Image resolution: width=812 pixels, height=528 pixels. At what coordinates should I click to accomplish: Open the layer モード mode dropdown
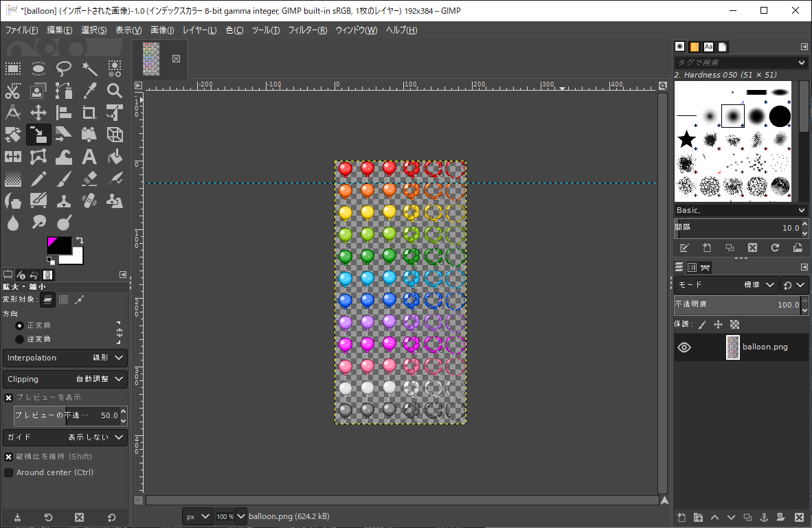(726, 285)
